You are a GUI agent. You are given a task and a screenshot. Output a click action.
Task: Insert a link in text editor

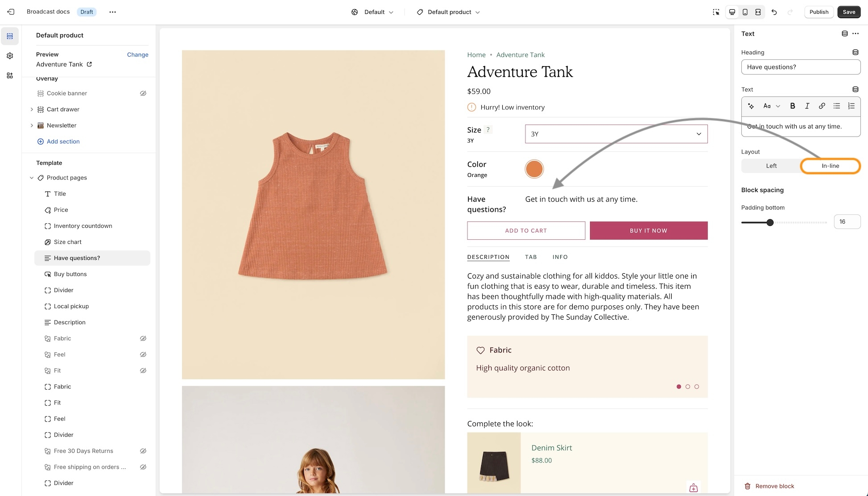822,106
